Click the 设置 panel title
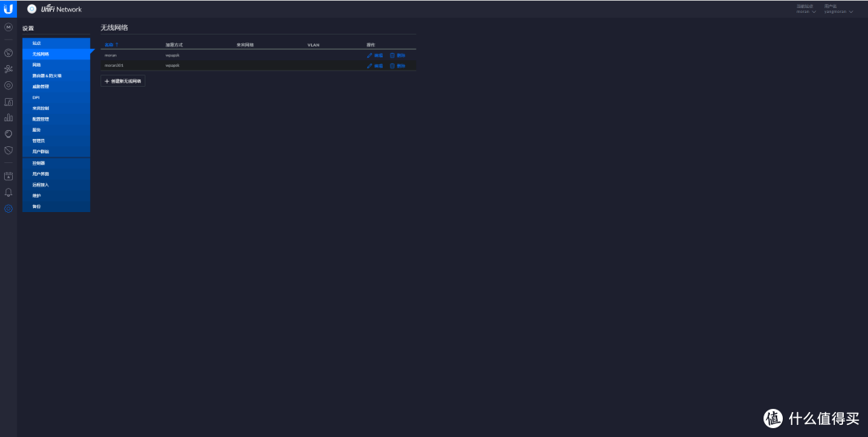 click(x=28, y=28)
